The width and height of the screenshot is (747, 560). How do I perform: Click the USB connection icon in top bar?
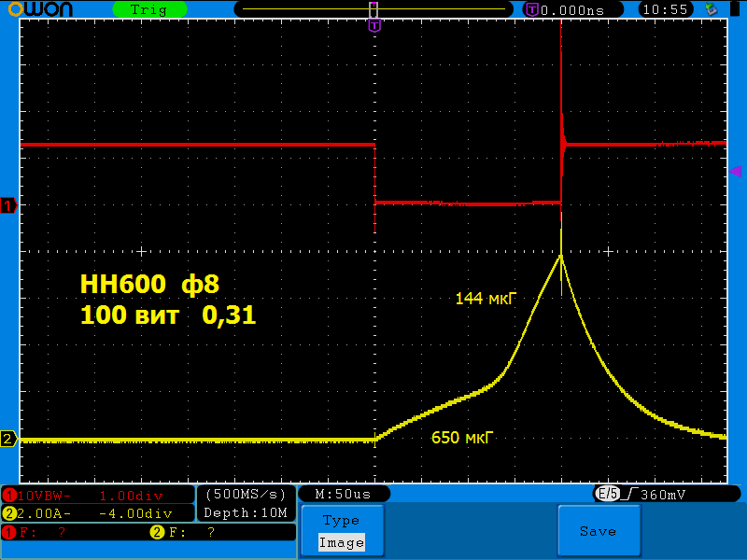(x=712, y=9)
